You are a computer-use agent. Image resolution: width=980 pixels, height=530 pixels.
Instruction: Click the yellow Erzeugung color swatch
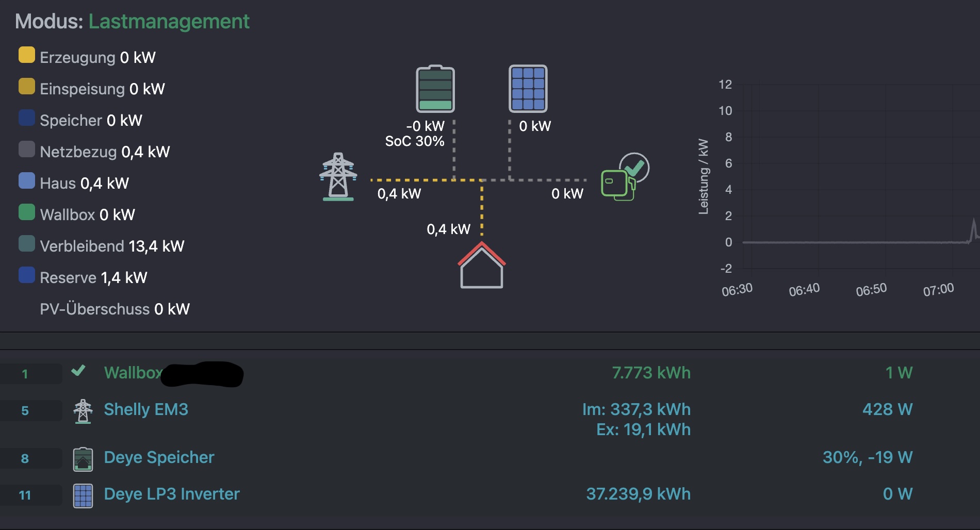point(27,55)
